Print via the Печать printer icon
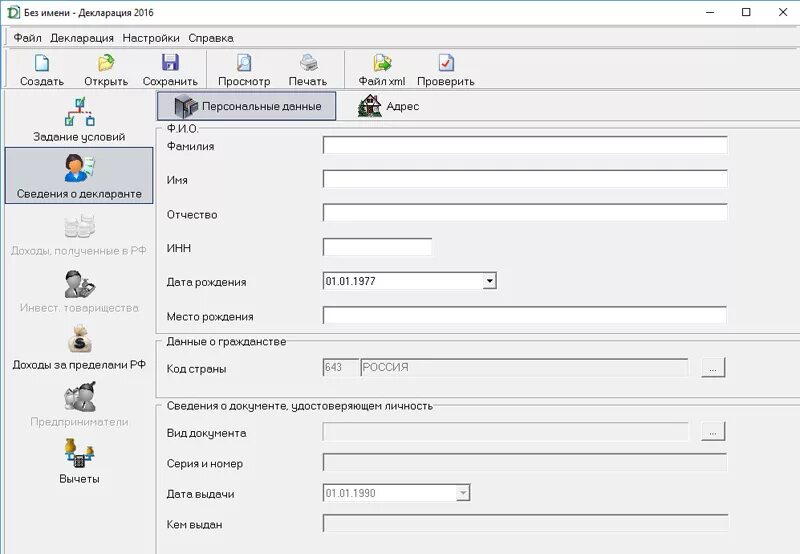This screenshot has height=554, width=800. (308, 63)
